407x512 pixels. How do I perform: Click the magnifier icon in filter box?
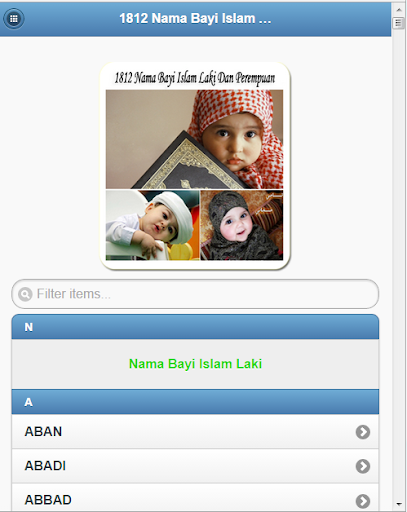25,294
